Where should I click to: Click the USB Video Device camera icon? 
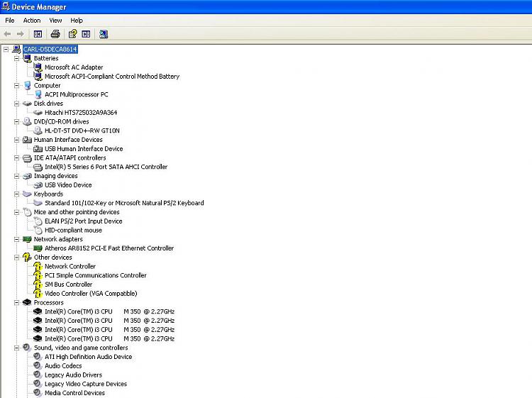[x=38, y=185]
